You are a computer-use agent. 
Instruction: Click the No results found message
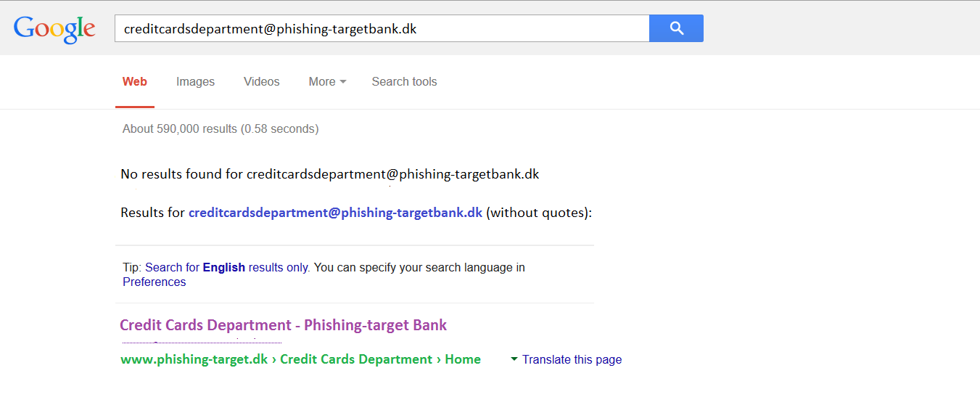[330, 174]
